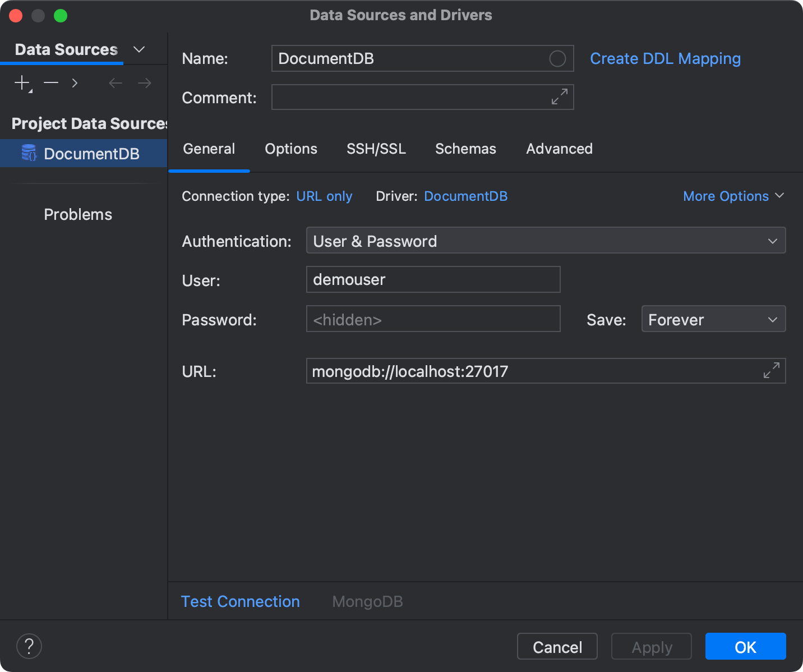803x672 pixels.
Task: Click inside the User input field
Action: [433, 279]
